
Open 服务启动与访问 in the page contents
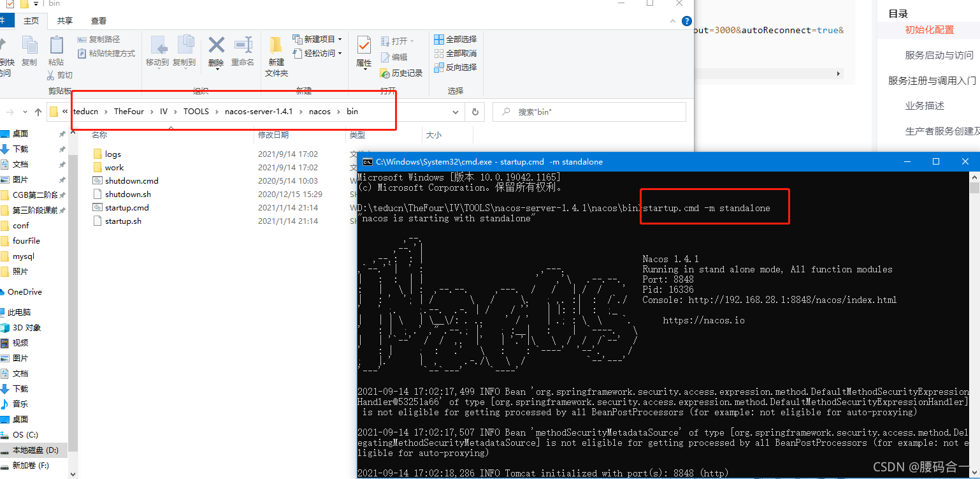(x=939, y=55)
